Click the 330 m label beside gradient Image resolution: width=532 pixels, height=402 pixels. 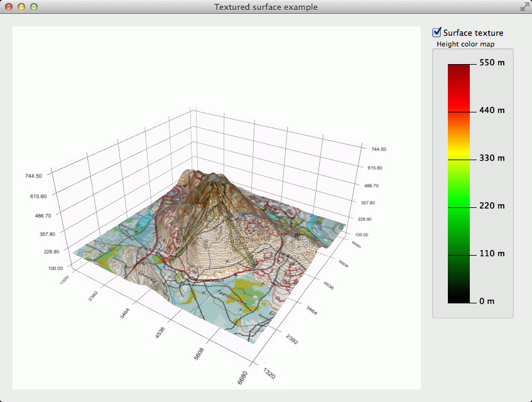491,158
